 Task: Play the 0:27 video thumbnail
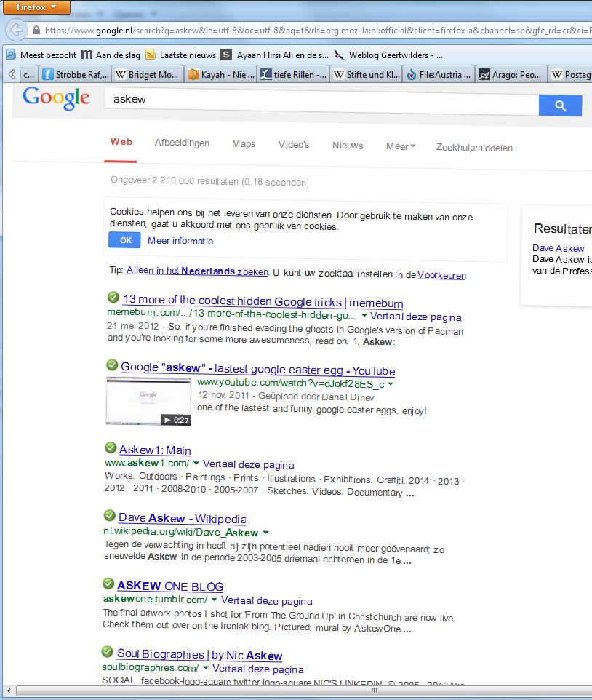(148, 401)
